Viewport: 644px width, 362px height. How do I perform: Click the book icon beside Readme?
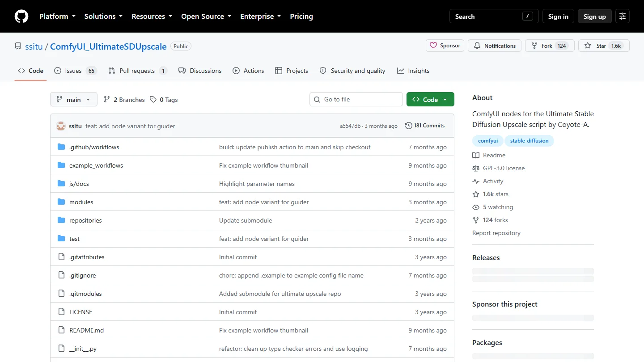tap(476, 155)
